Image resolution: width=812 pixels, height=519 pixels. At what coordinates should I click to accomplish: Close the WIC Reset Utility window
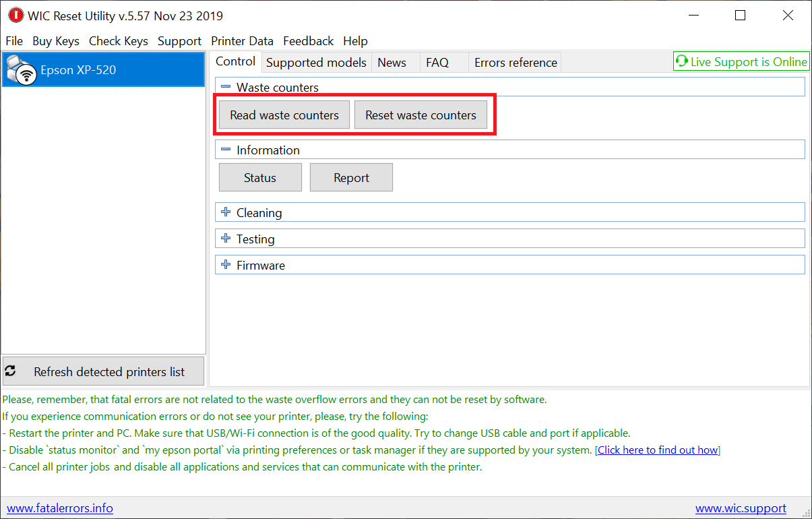point(788,16)
